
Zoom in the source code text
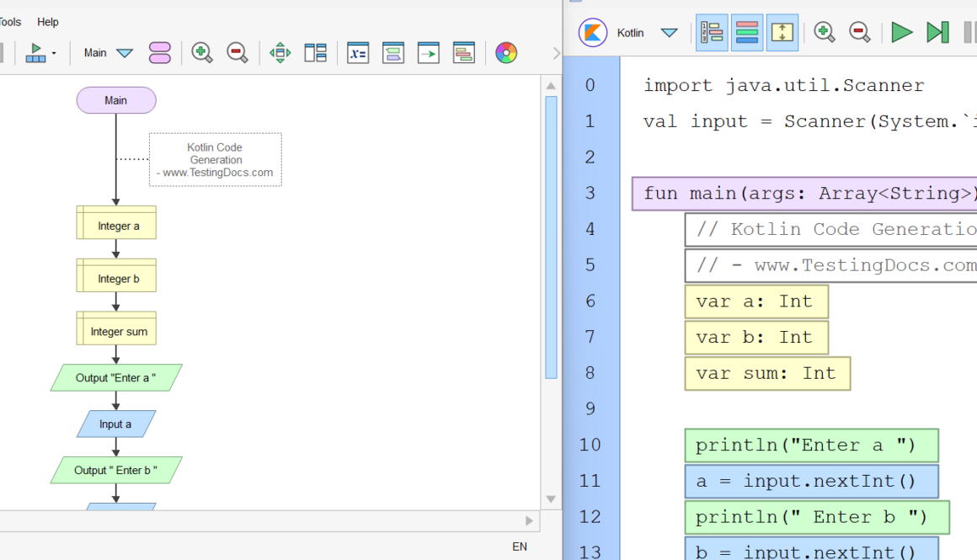pos(825,32)
